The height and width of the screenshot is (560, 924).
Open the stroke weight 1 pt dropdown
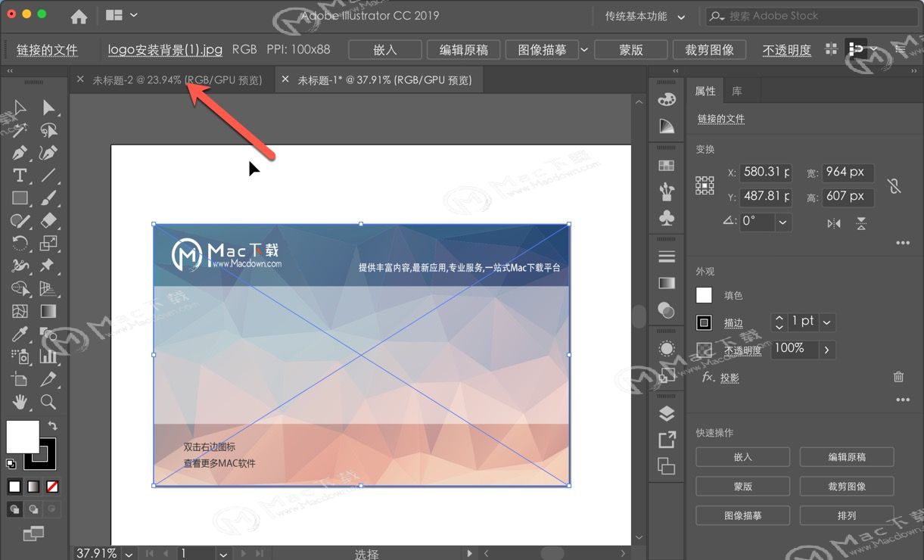point(826,322)
